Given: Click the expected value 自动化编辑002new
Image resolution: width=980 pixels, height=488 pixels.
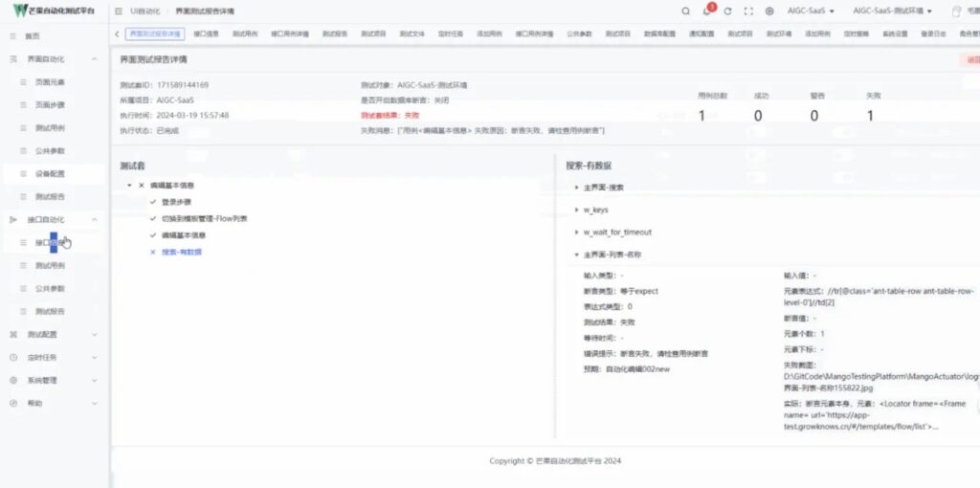Looking at the screenshot, I should click(x=637, y=369).
